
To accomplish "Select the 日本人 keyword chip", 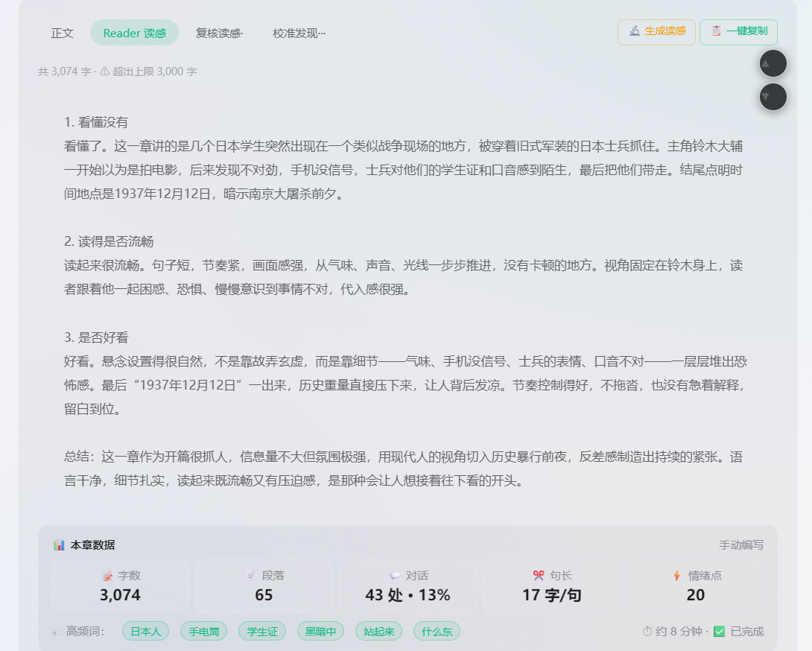I will point(145,632).
